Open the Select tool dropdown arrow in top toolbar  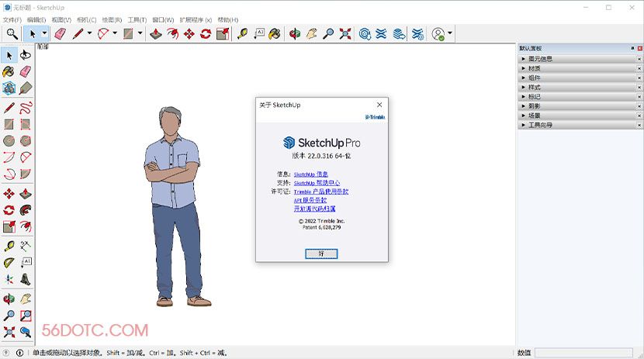(x=44, y=33)
